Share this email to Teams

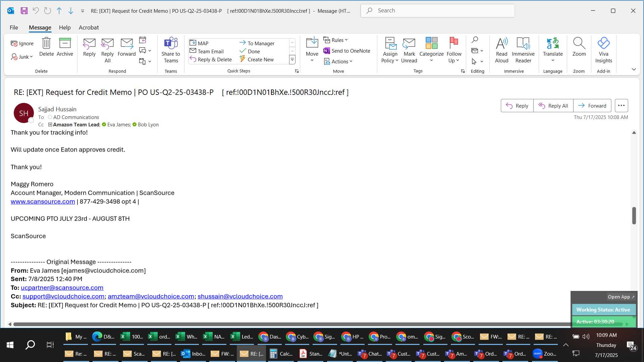(171, 50)
